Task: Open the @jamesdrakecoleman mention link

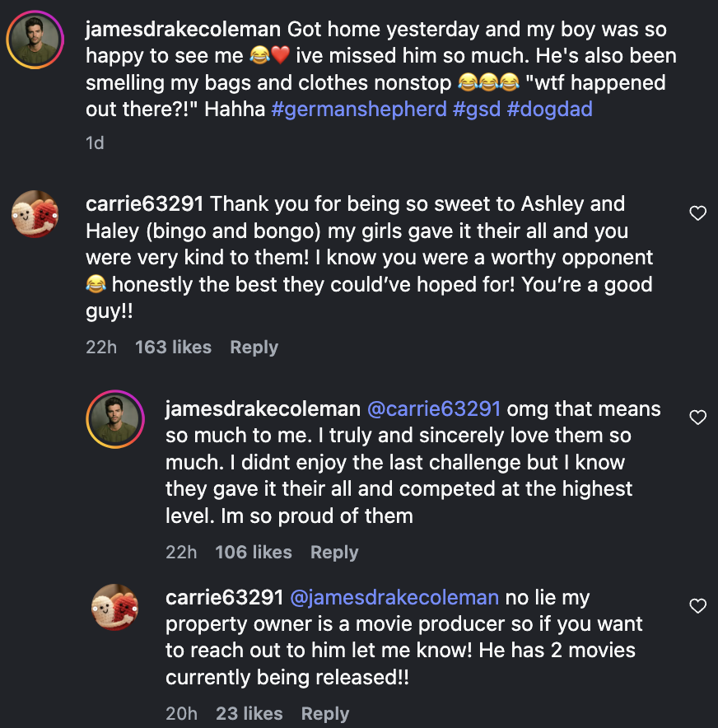Action: click(x=394, y=598)
